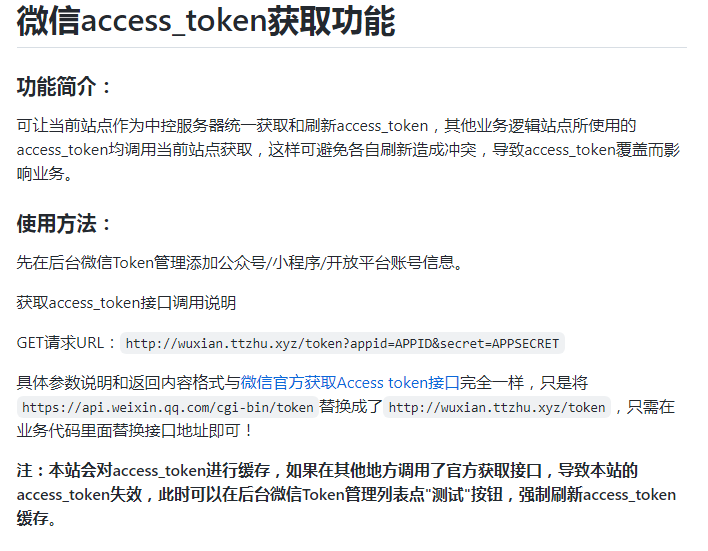Click the wuxian.ttzhu.xyz/token replacement code snippet
Screen dimensions: 708x551
click(497, 407)
